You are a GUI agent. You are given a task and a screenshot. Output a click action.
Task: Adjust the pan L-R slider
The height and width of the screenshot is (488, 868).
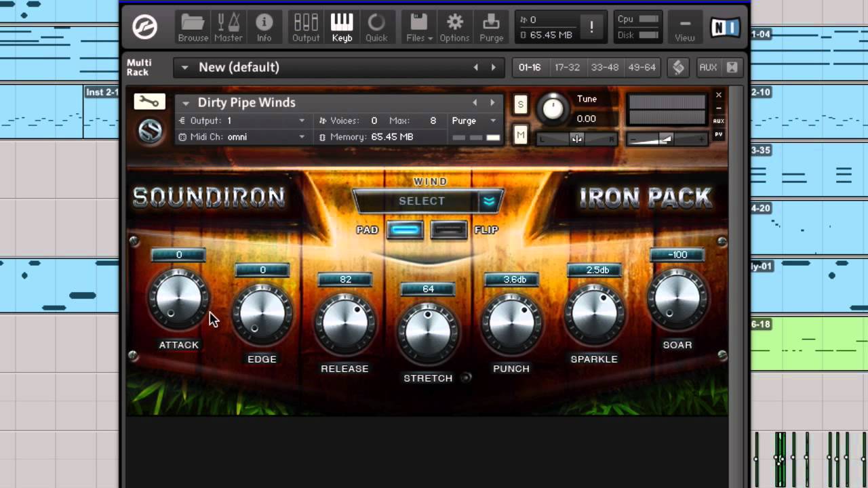pyautogui.click(x=576, y=139)
